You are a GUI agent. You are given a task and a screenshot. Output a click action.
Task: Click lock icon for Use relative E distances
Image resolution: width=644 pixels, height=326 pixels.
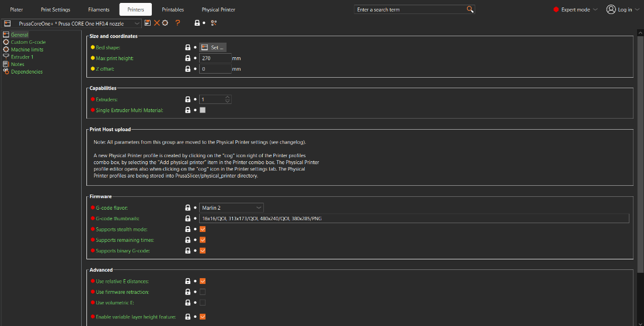click(187, 281)
